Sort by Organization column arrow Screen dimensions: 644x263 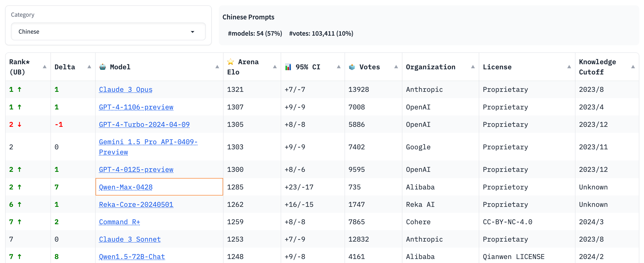(473, 67)
